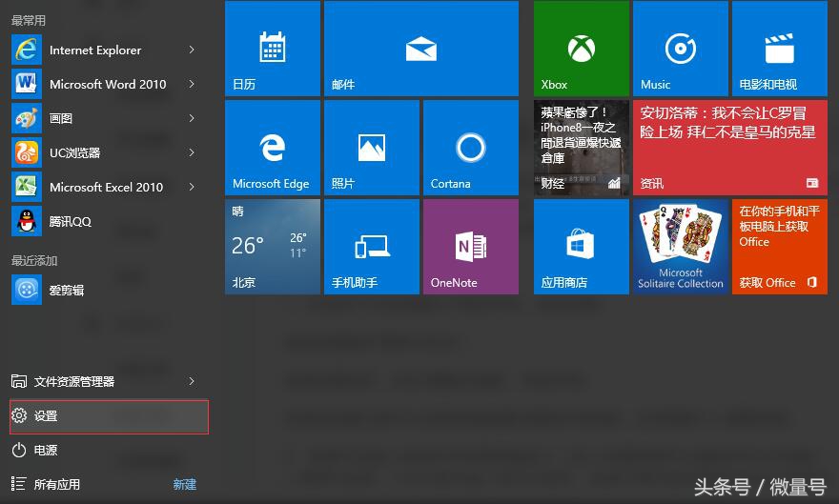Select the 设置 menu text

click(46, 415)
